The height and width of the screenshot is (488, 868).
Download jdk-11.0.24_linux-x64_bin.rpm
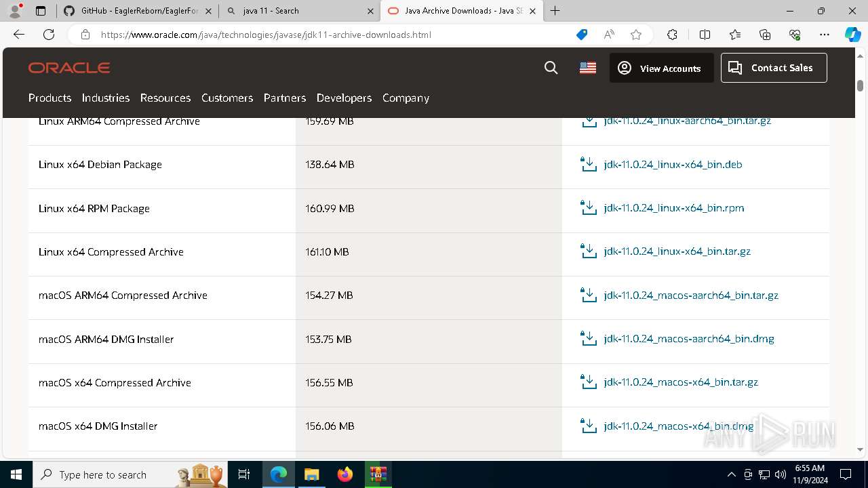673,208
